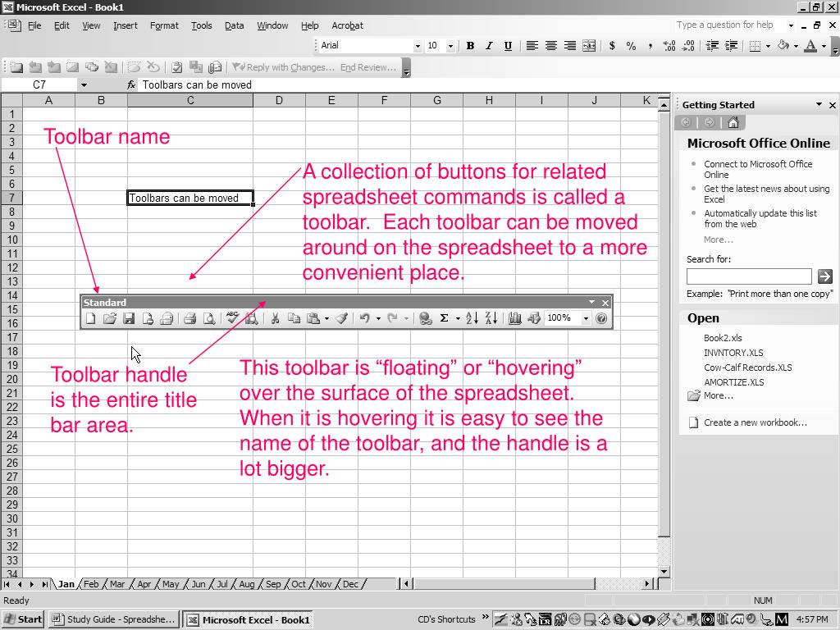
Task: Increase decimal places
Action: tap(669, 46)
